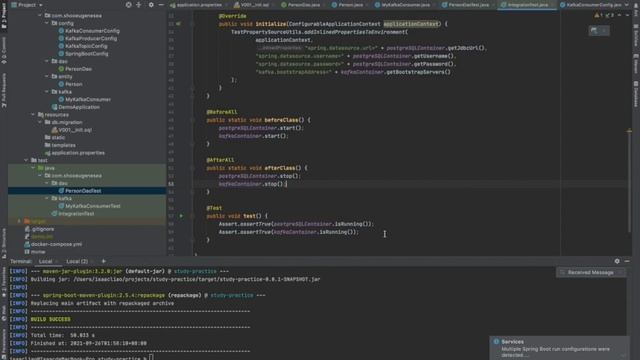Select docker-compose.yml in project tree
Viewport: 640px width, 360px height.
coord(53,244)
